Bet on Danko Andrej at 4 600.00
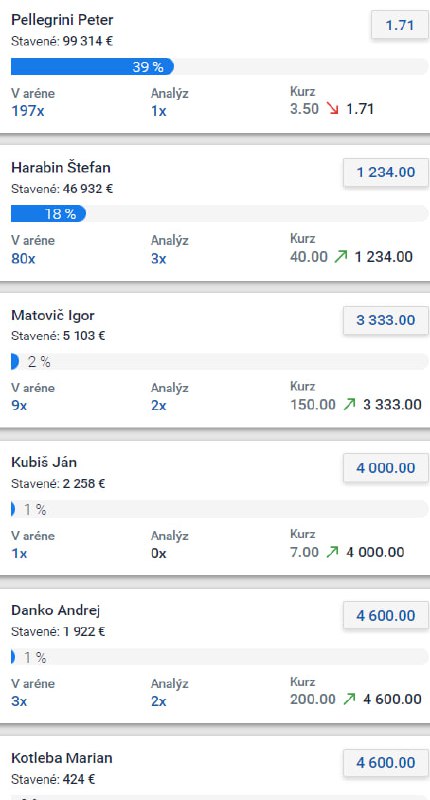 coord(386,615)
